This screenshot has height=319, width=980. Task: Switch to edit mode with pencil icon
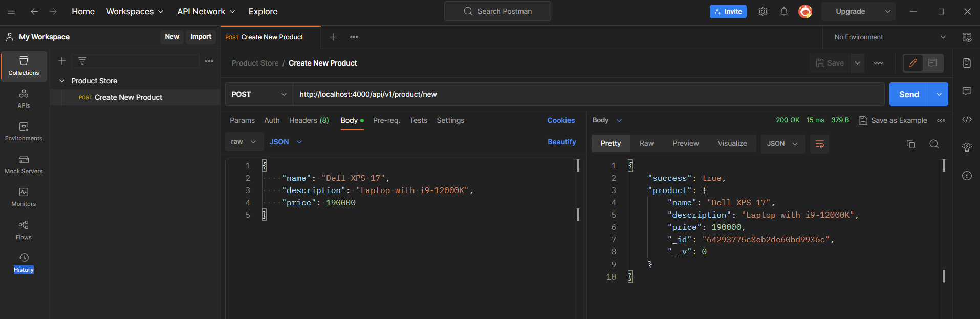pyautogui.click(x=912, y=63)
